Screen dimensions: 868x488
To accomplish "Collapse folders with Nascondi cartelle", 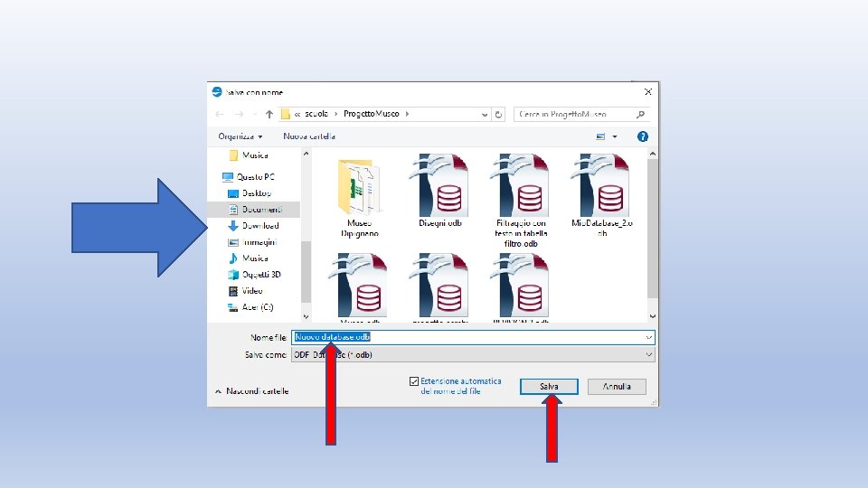I will 252,391.
